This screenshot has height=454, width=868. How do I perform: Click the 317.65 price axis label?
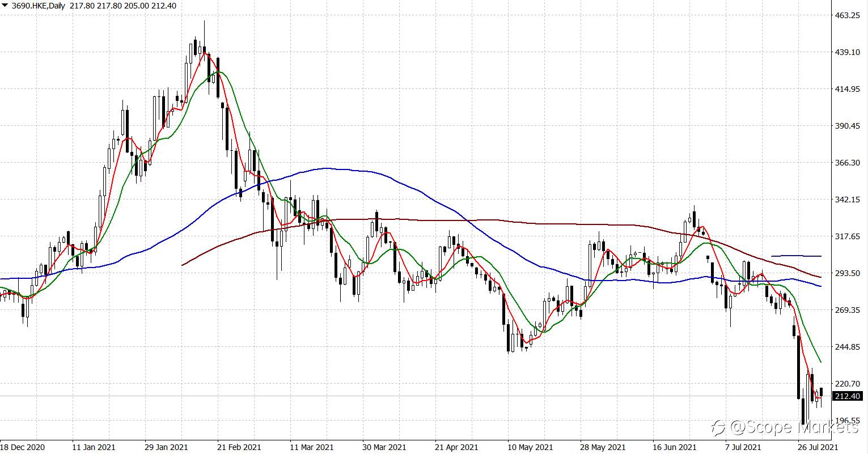[848, 236]
